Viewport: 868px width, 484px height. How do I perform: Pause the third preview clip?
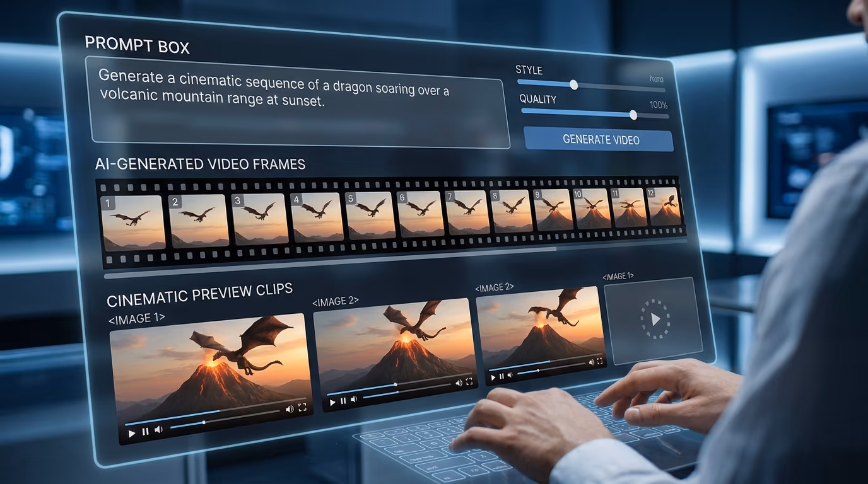click(x=501, y=377)
